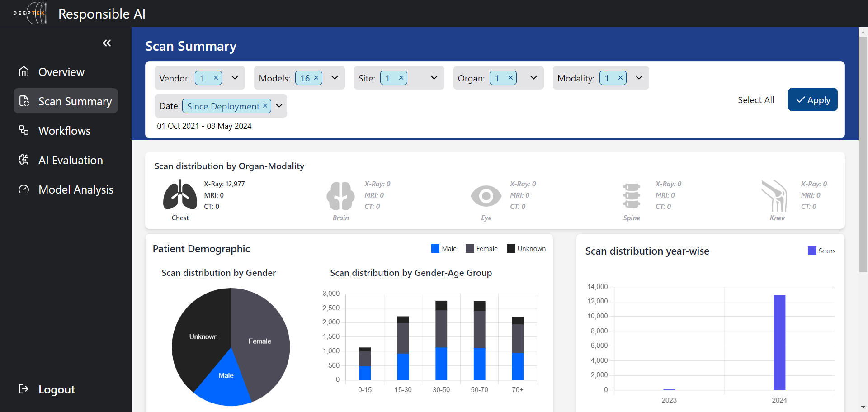This screenshot has height=412, width=868.
Task: Remove the Since Deployment date chip
Action: [265, 106]
